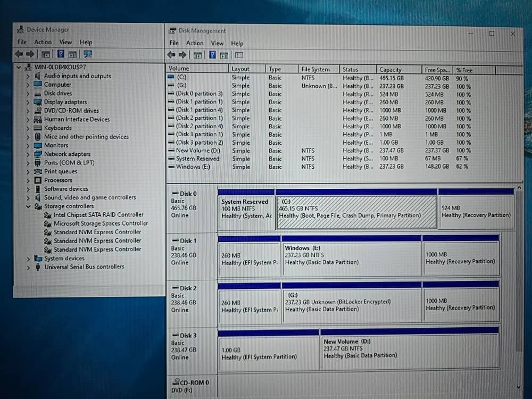532x399 pixels.
Task: Select the CD-ROM 0 DVD (F:) block
Action: (192, 386)
